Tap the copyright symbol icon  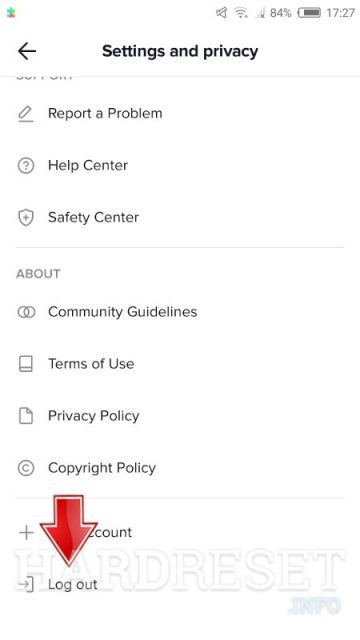click(26, 468)
